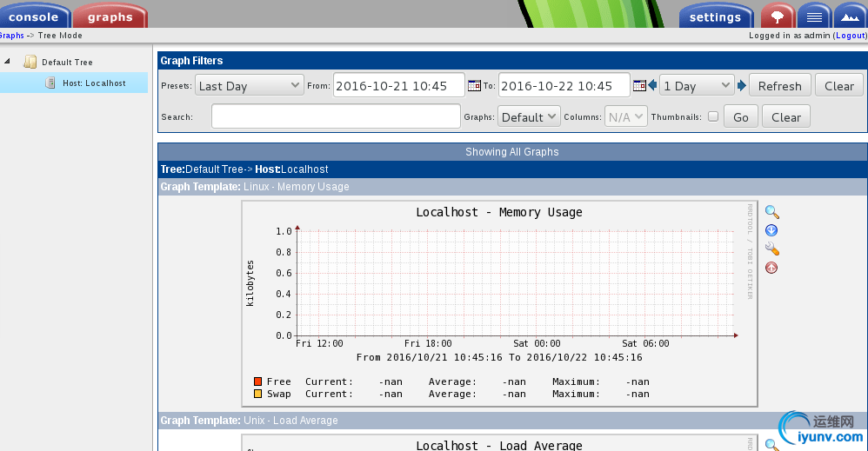Open timespan dropdown showing 1 Day
Image resolution: width=868 pixels, height=451 pixels.
click(x=697, y=86)
